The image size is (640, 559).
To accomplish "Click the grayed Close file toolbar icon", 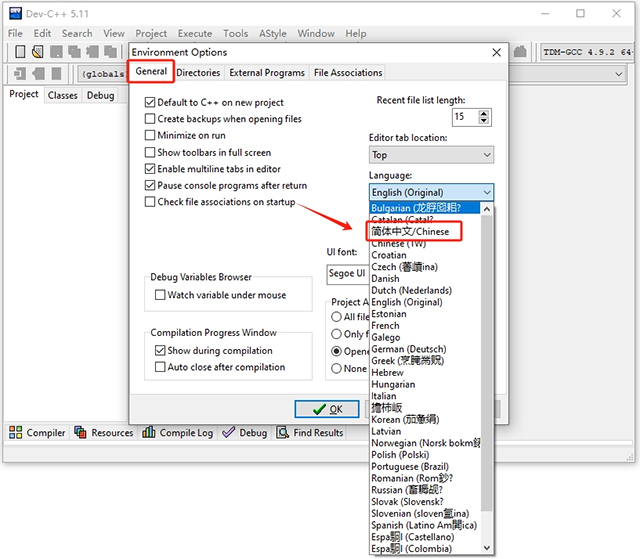I will 92,52.
